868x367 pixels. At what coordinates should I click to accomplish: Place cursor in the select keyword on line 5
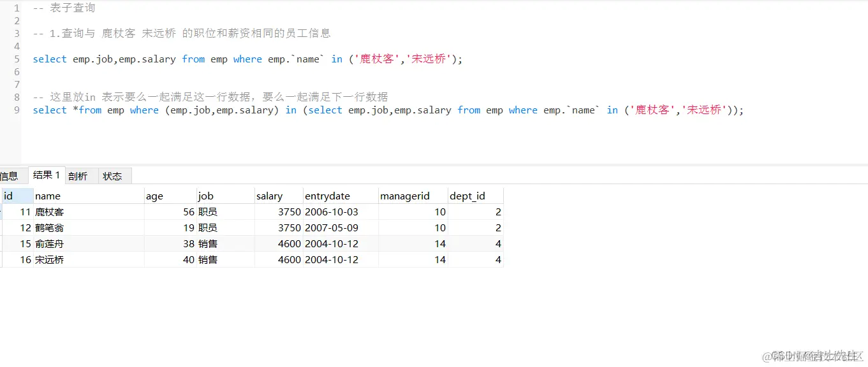(49, 59)
